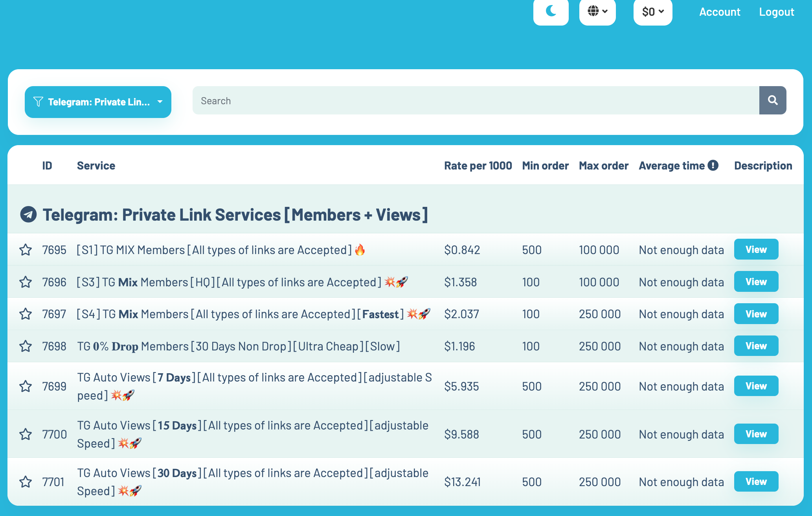The image size is (812, 516).
Task: View description for service 7701
Action: (x=756, y=481)
